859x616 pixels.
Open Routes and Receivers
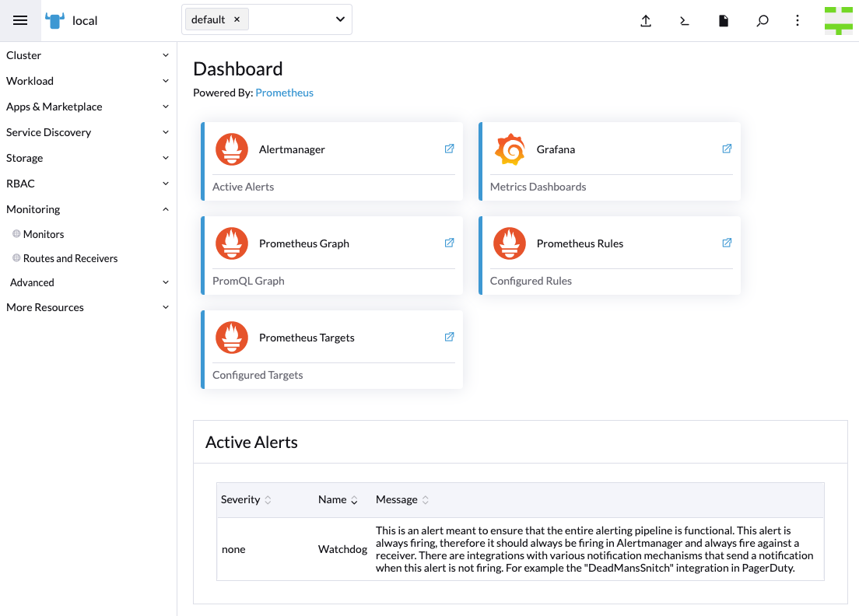pos(69,257)
